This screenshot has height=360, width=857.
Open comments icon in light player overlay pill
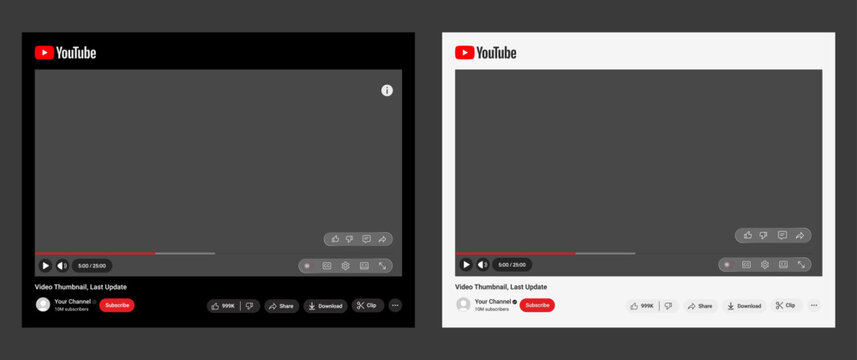tap(782, 235)
